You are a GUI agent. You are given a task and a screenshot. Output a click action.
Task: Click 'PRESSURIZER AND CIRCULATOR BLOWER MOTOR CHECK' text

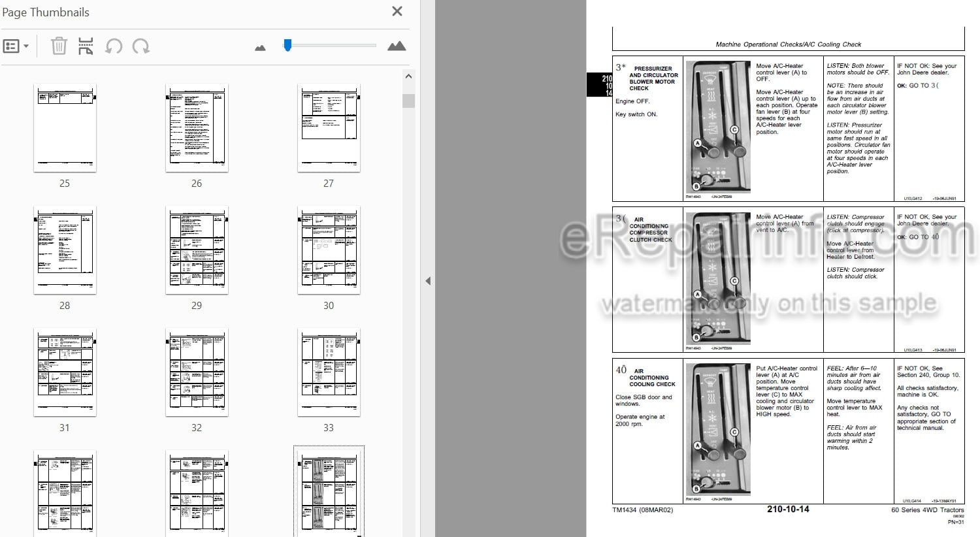pos(653,78)
